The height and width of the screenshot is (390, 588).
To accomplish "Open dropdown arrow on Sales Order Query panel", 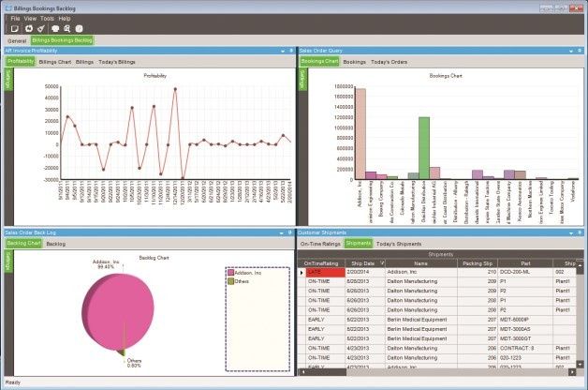I will point(571,51).
